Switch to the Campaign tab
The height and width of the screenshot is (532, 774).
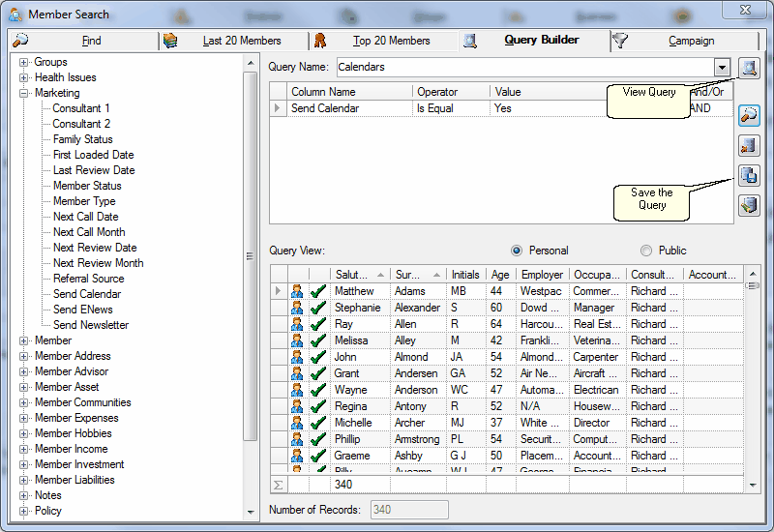click(685, 41)
